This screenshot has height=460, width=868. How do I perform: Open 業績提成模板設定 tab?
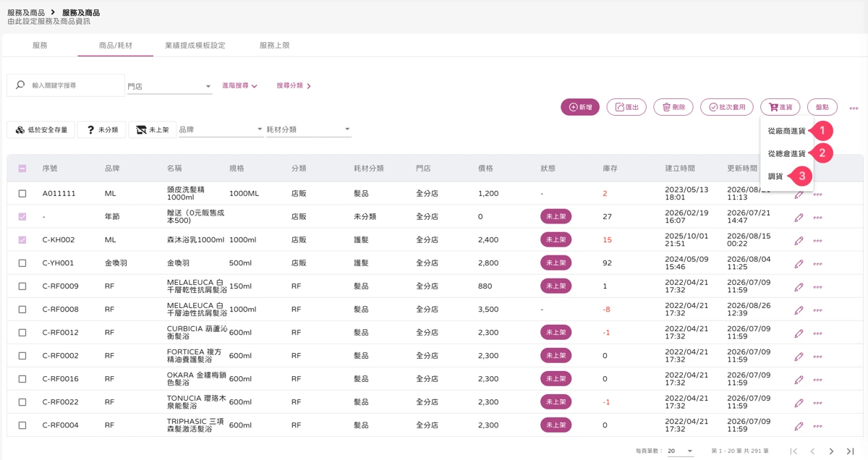(x=195, y=45)
